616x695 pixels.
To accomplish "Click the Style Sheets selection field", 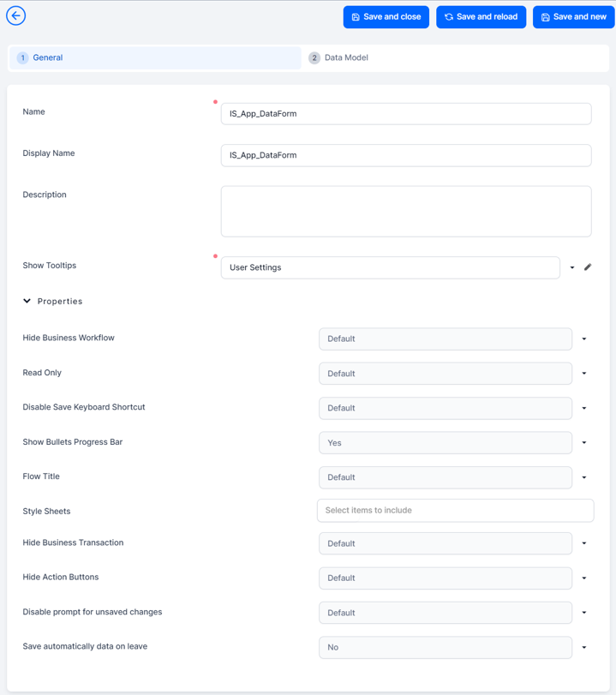I will click(x=455, y=511).
